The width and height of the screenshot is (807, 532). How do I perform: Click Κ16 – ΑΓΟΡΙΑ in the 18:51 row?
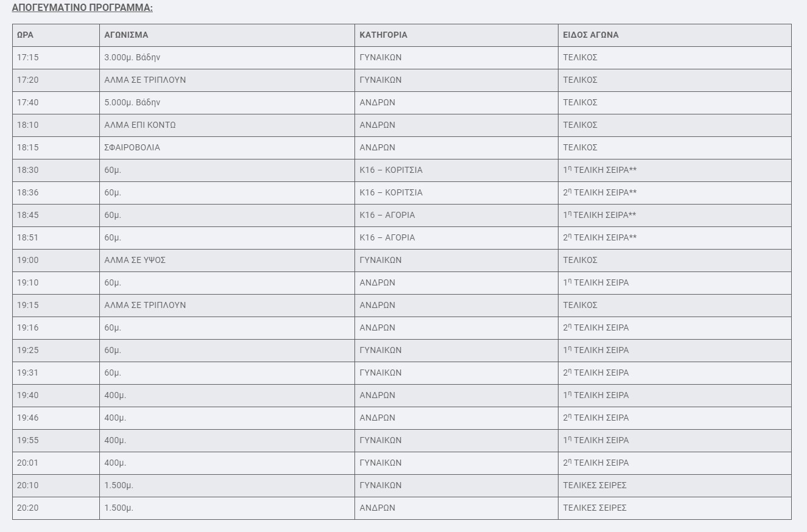click(387, 238)
